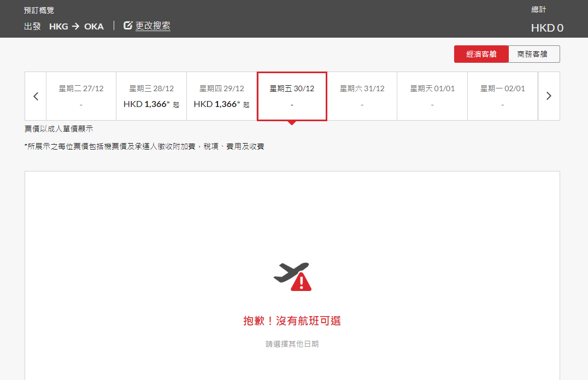
Task: Select the 星期六 31/12 date tab
Action: click(x=362, y=96)
